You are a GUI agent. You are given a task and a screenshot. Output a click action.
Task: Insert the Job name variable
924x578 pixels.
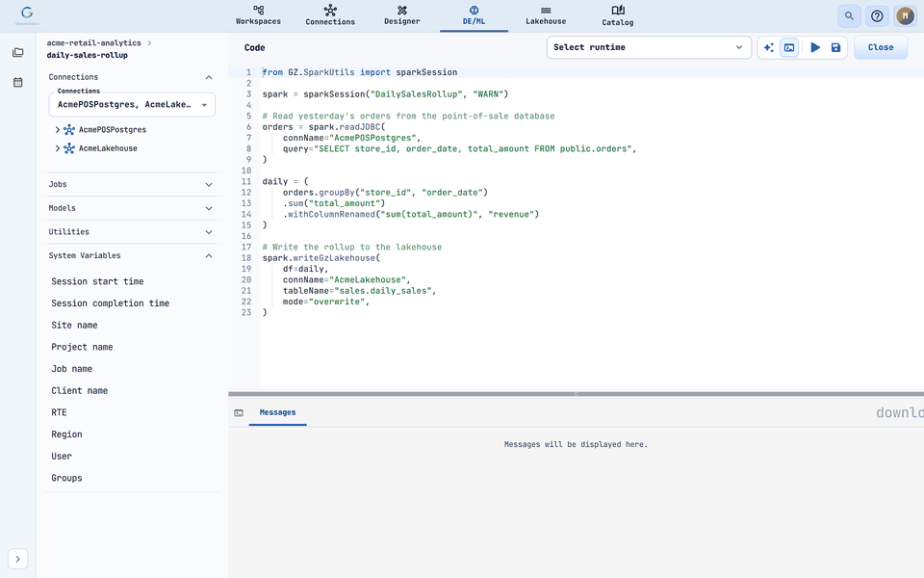click(x=72, y=369)
